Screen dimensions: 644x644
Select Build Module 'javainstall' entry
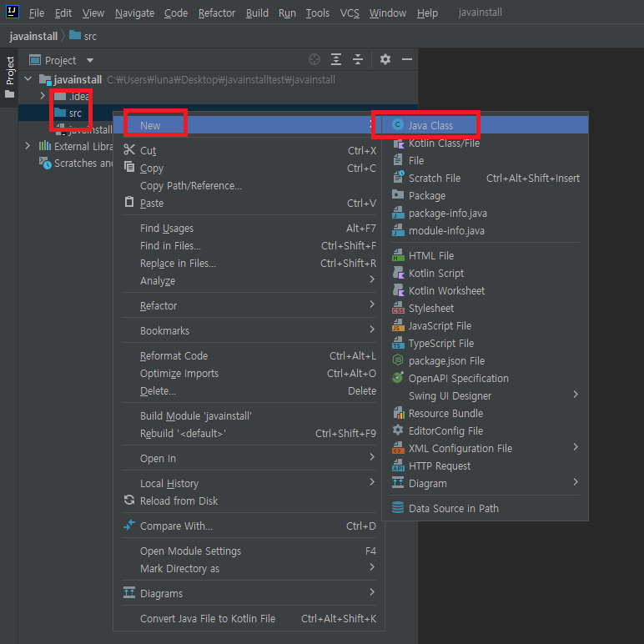249,416
